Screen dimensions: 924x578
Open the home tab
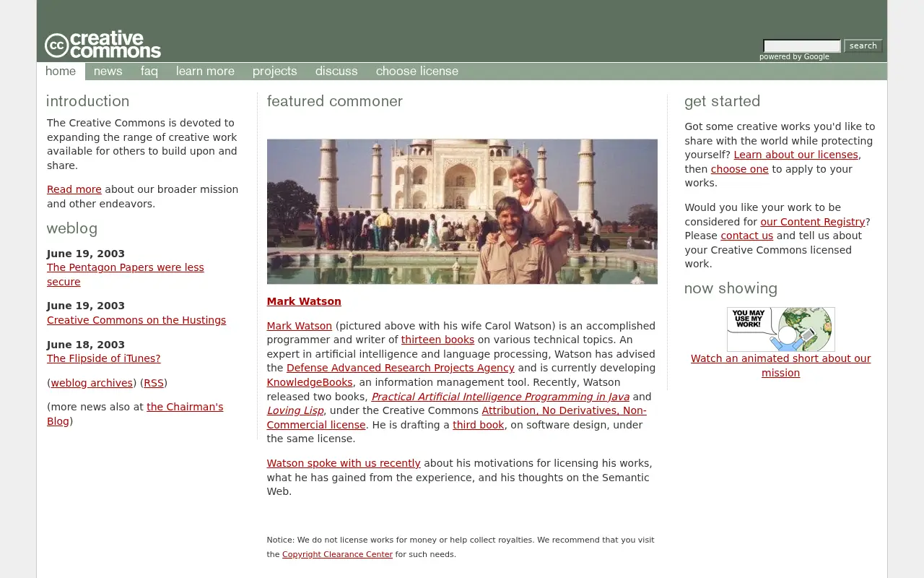(x=61, y=72)
